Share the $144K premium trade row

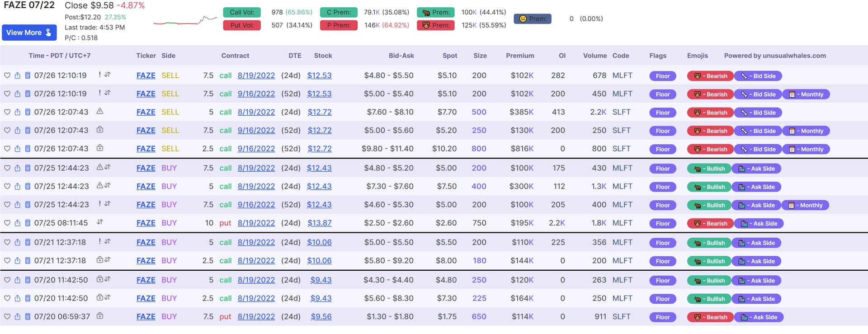click(18, 261)
